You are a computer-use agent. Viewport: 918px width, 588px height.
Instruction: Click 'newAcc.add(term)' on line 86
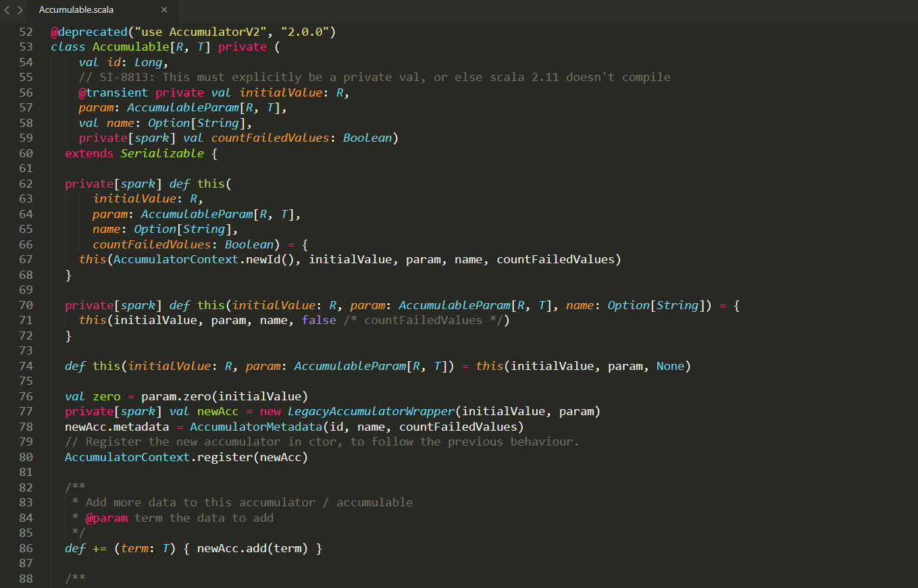point(253,548)
